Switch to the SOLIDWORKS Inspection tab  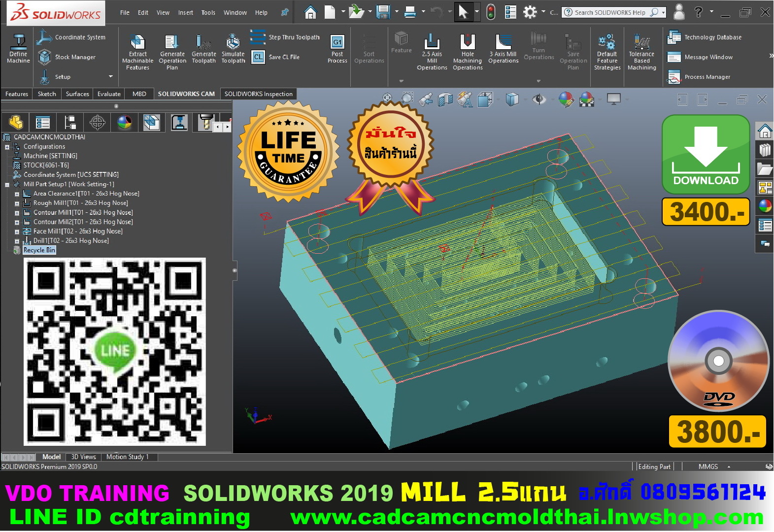(258, 94)
